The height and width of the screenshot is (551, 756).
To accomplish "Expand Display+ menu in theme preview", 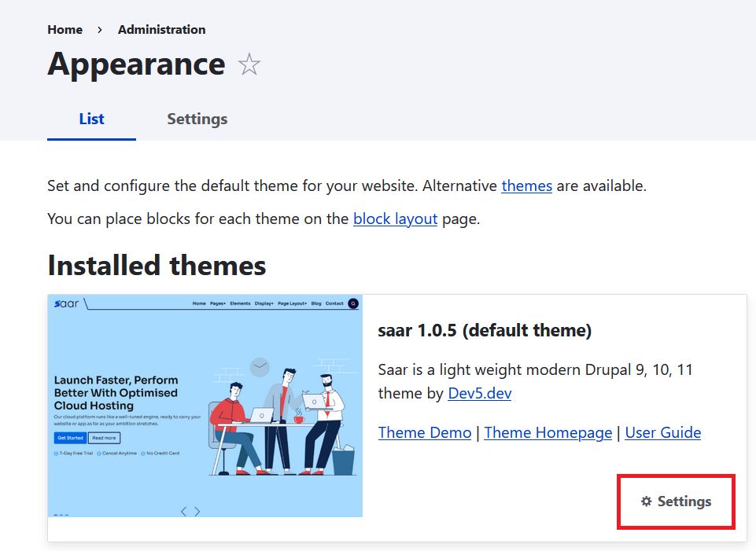I will pos(264,303).
